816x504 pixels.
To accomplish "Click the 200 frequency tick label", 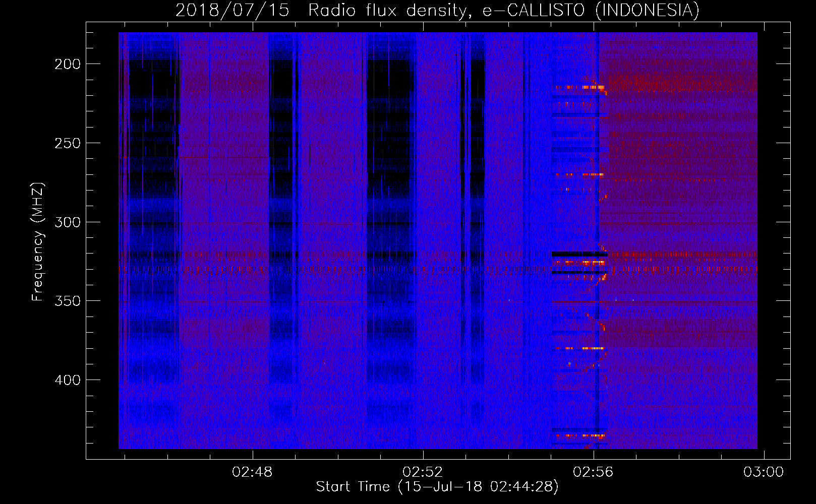I will [67, 64].
